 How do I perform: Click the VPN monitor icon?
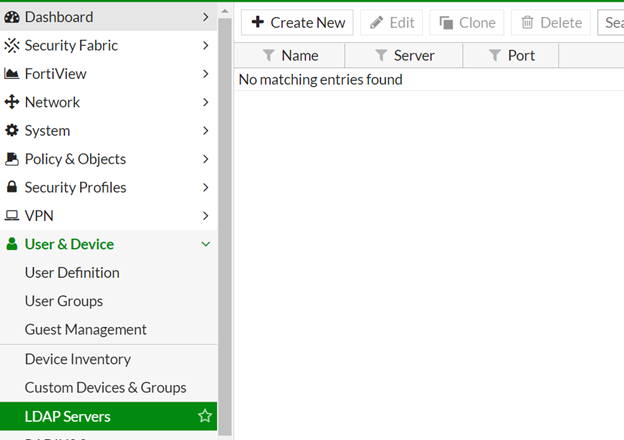pyautogui.click(x=12, y=216)
